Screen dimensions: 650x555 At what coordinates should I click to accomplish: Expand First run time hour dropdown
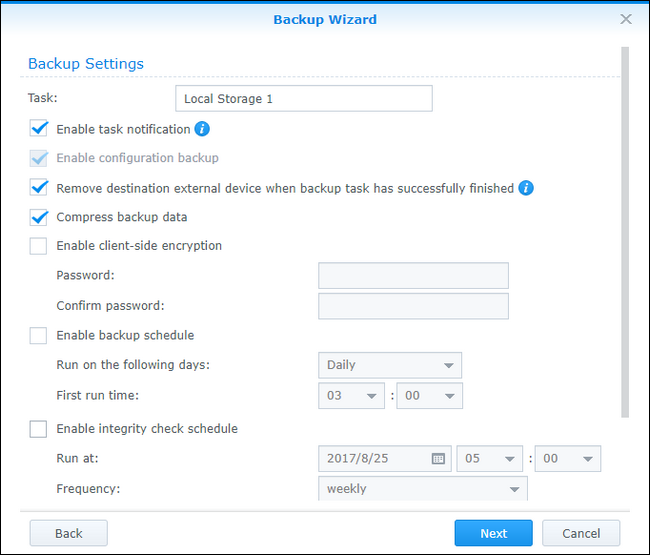click(352, 396)
